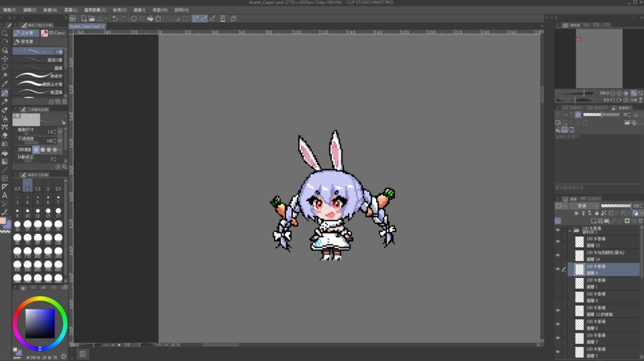Open anti-aliasing options dropdown arrow

pyautogui.click(x=60, y=150)
